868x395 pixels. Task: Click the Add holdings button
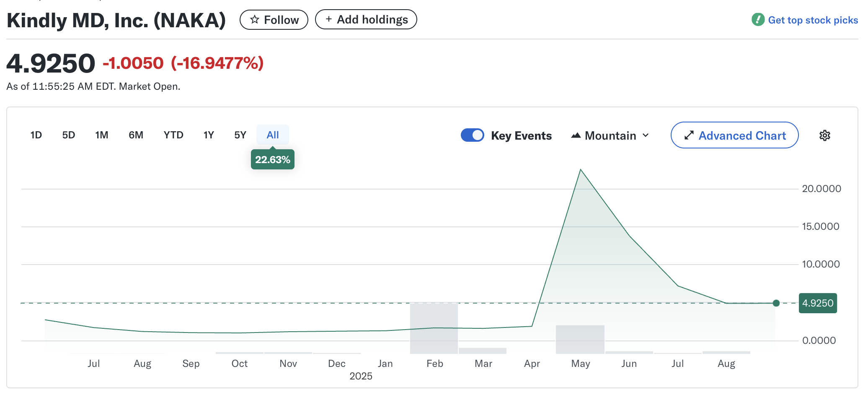[x=366, y=19]
